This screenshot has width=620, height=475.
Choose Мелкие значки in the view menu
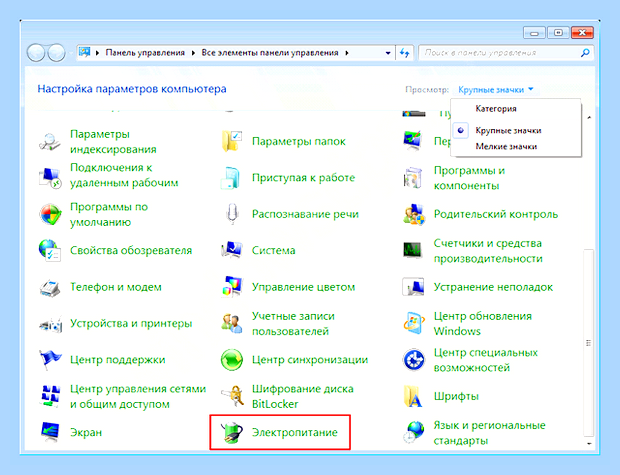tap(506, 146)
